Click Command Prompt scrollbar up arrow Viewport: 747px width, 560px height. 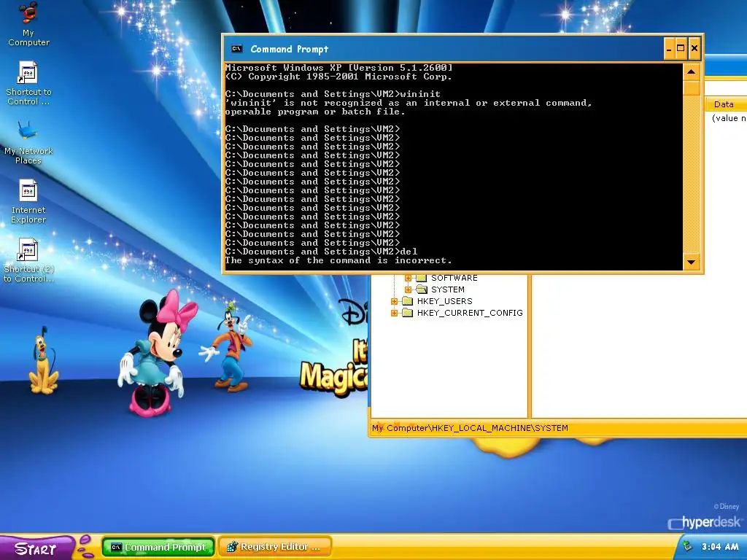[x=692, y=72]
